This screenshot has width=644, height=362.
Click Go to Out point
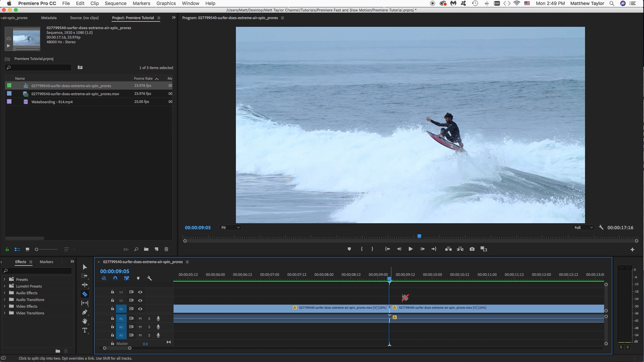(x=434, y=249)
